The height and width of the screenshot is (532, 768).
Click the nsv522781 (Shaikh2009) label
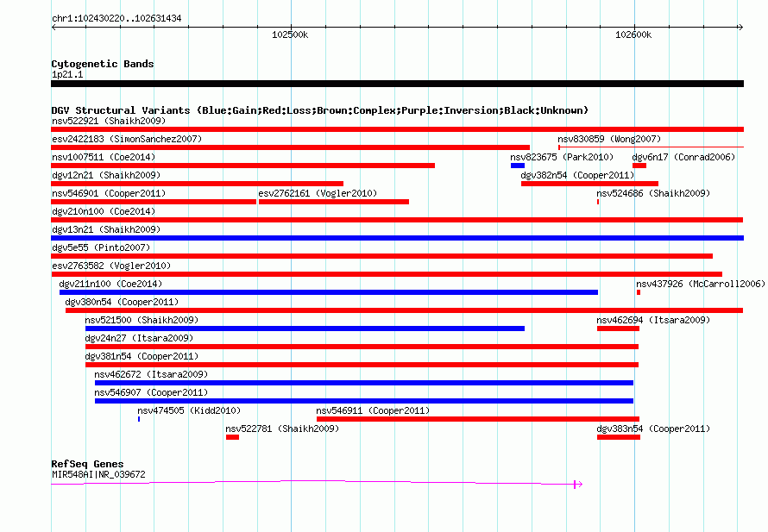[282, 429]
